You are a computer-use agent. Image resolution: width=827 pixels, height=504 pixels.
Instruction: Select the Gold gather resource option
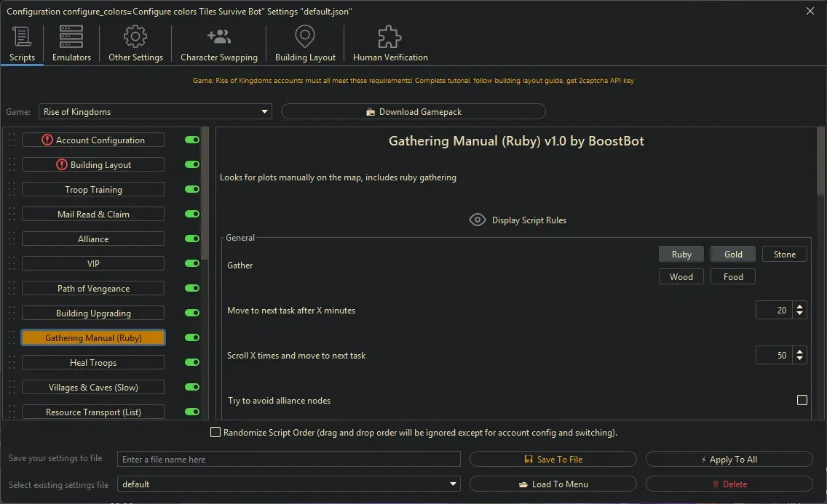coord(732,254)
